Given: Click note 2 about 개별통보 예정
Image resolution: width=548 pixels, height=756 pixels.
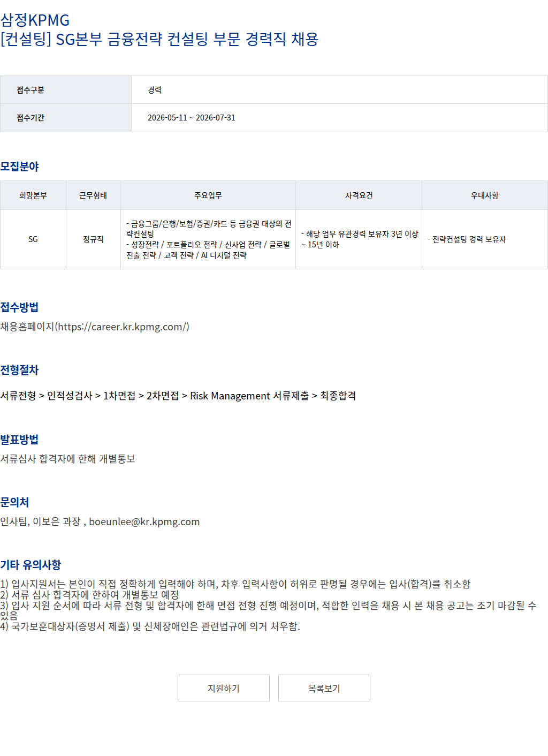Looking at the screenshot, I should [x=90, y=595].
